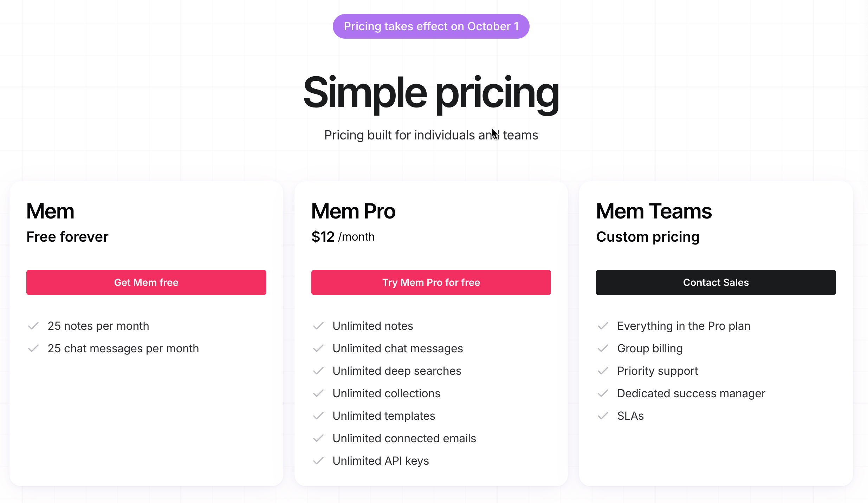Click the Contact Sales button
This screenshot has width=868, height=503.
(716, 282)
